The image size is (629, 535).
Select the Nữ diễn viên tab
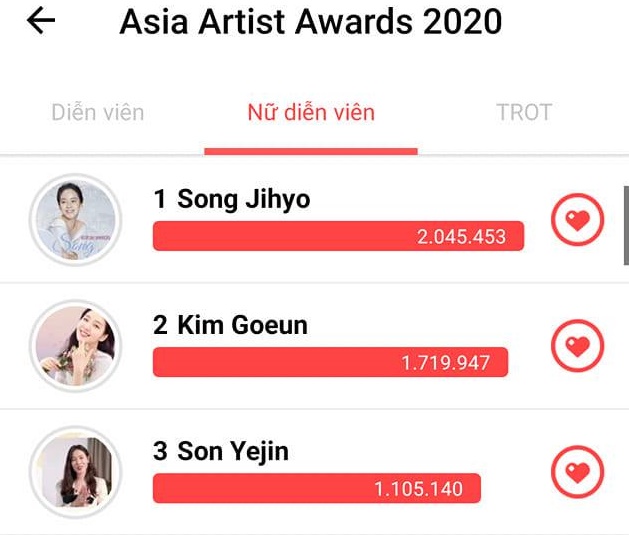[x=311, y=112]
